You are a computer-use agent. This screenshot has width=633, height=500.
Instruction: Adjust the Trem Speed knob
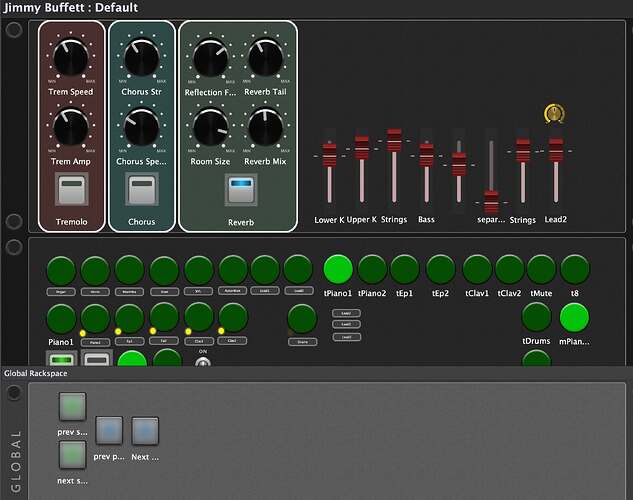click(x=71, y=58)
